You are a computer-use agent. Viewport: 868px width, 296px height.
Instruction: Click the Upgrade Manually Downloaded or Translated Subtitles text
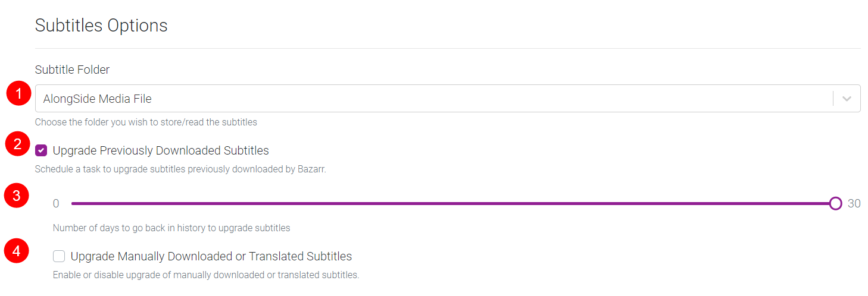(x=211, y=256)
